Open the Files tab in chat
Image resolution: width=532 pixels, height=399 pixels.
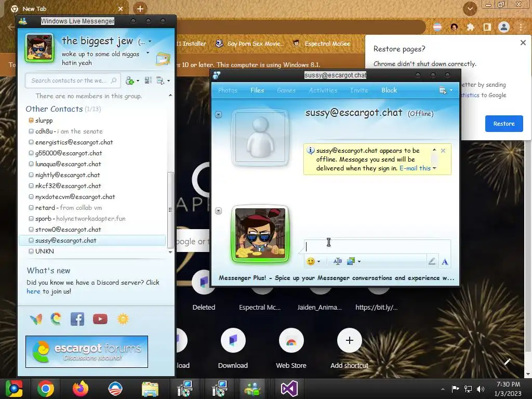click(257, 90)
